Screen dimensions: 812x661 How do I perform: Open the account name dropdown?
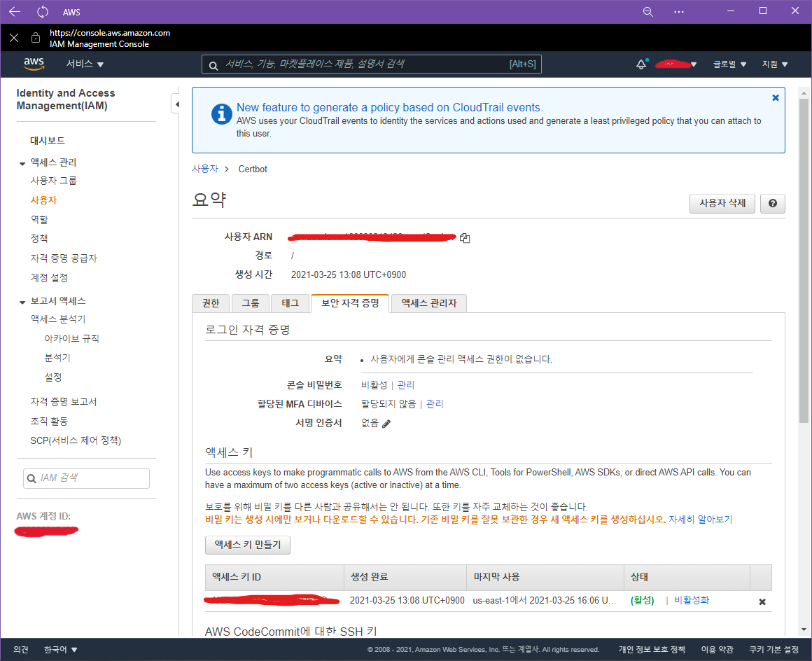(x=675, y=64)
